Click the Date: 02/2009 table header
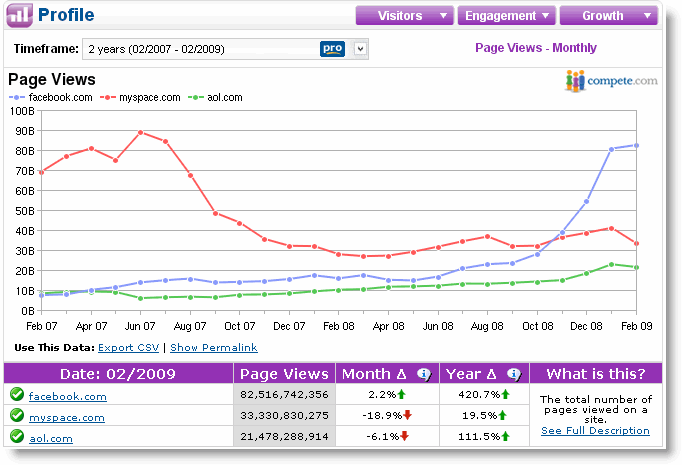The height and width of the screenshot is (465, 682). point(118,374)
